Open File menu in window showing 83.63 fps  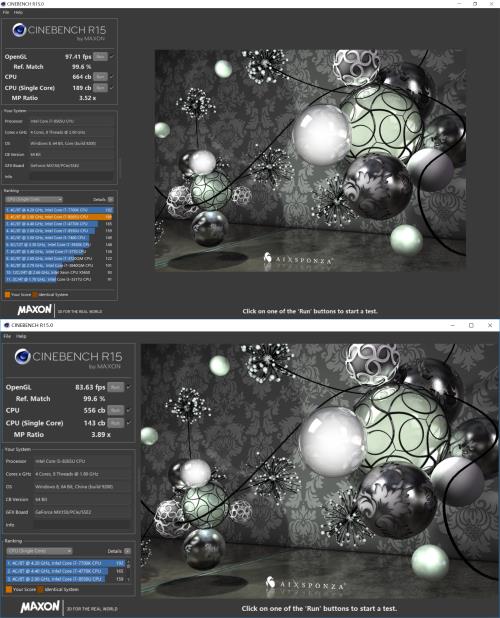[7, 336]
